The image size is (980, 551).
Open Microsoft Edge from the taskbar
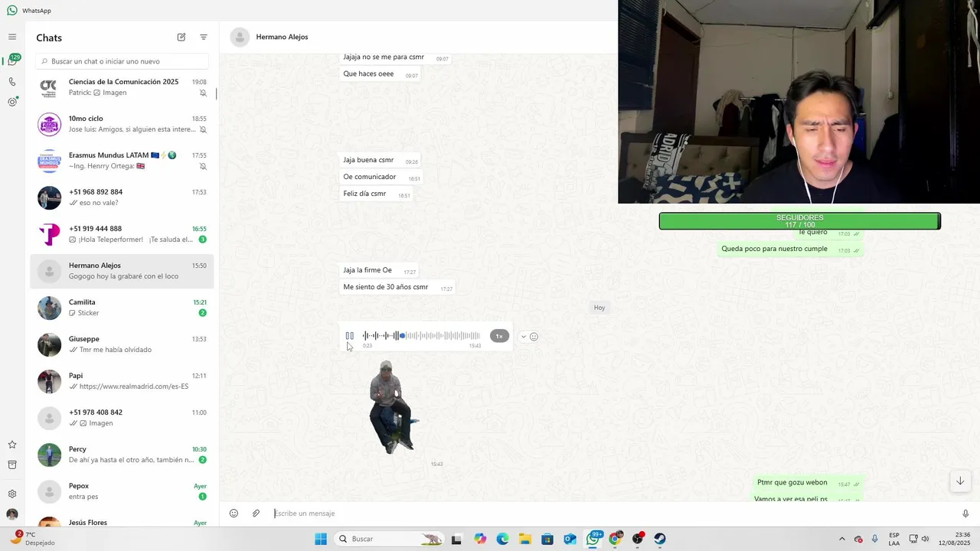pos(502,539)
